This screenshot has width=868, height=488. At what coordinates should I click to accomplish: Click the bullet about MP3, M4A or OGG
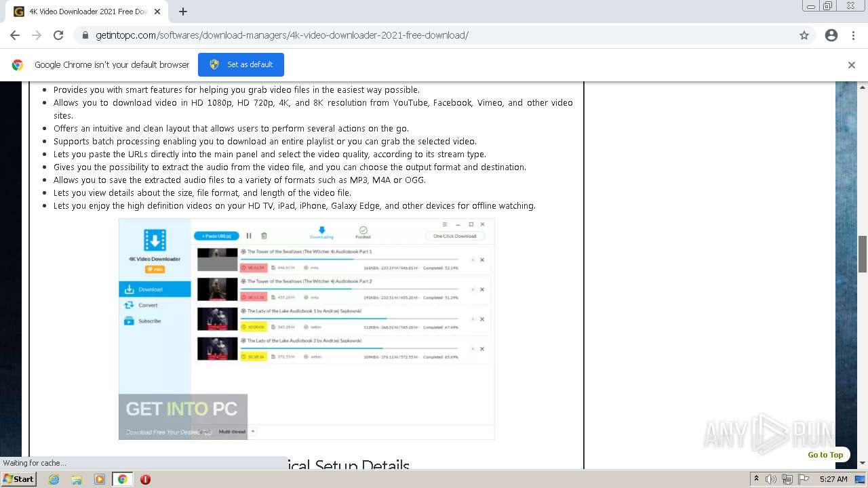click(x=240, y=180)
